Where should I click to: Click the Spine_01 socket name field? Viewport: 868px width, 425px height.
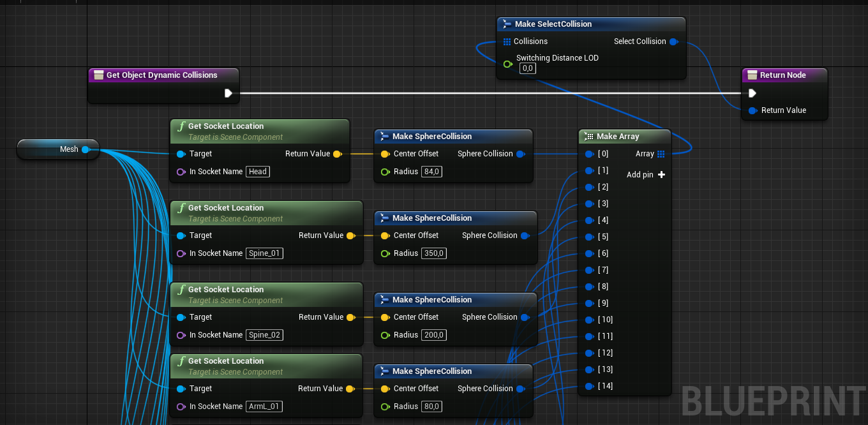point(264,253)
